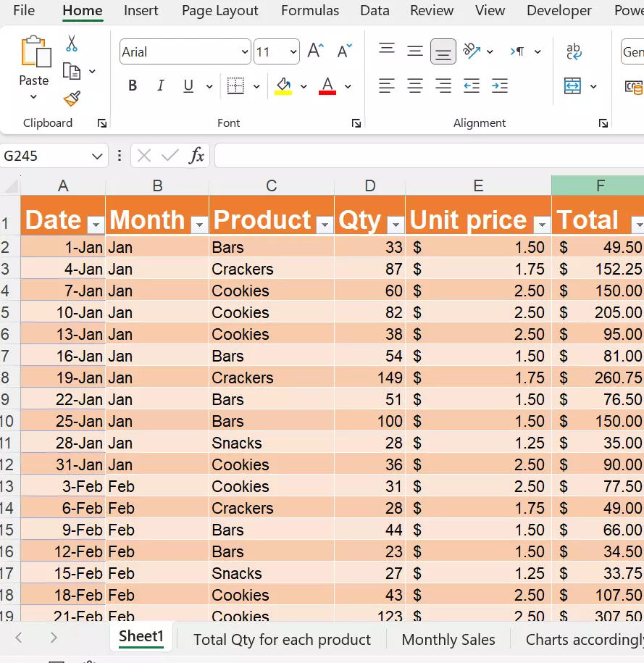Click the Format Painter brush icon
644x663 pixels.
pyautogui.click(x=72, y=98)
